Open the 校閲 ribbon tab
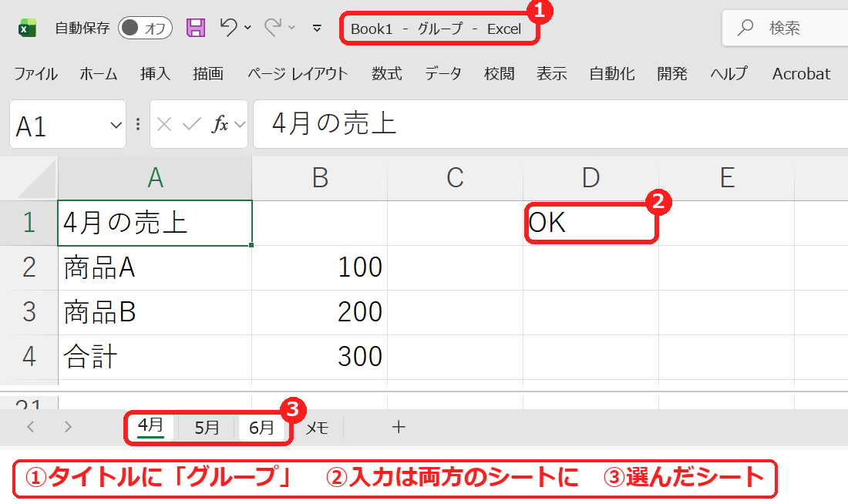Screen dimensions: 848x504 point(500,73)
